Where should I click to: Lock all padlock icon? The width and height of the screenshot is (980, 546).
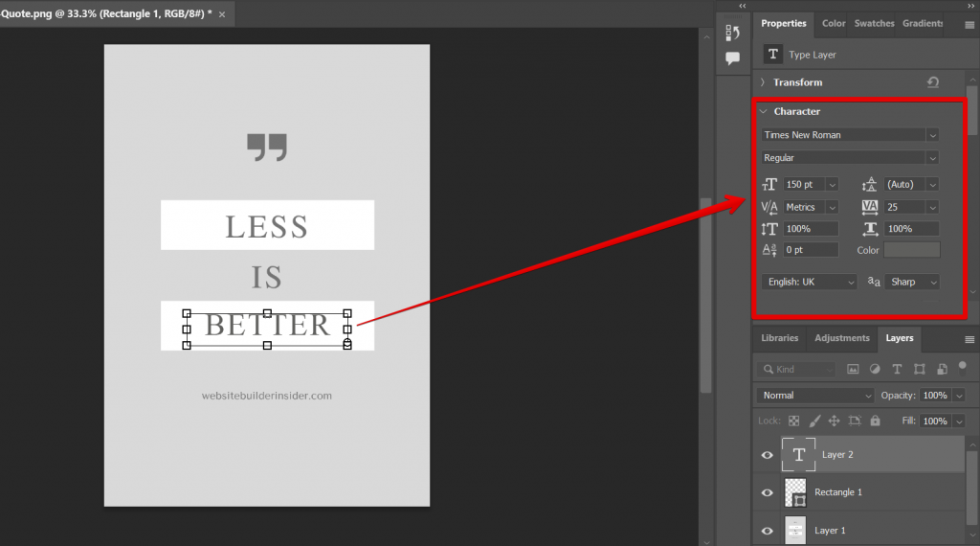[875, 421]
